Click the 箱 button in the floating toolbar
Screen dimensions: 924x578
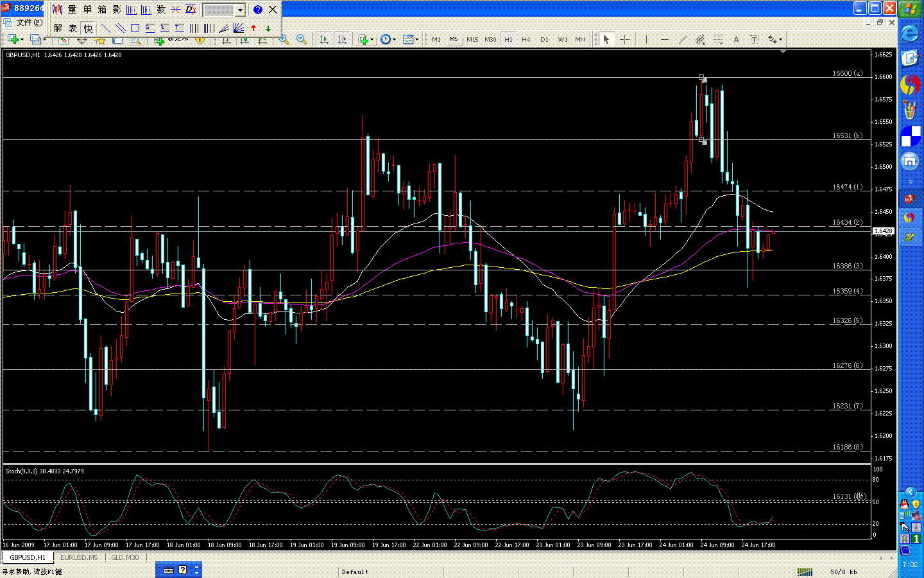coord(102,10)
